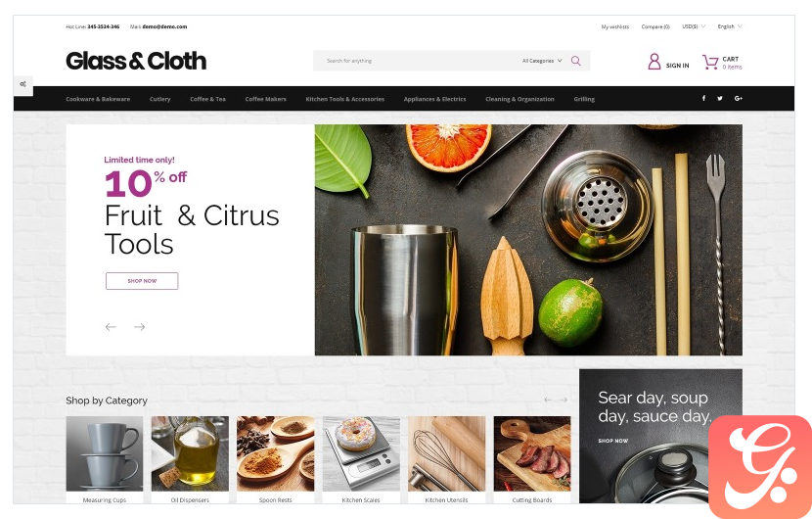The image size is (812, 519).
Task: Open Coffee Makers menu item
Action: click(x=266, y=99)
